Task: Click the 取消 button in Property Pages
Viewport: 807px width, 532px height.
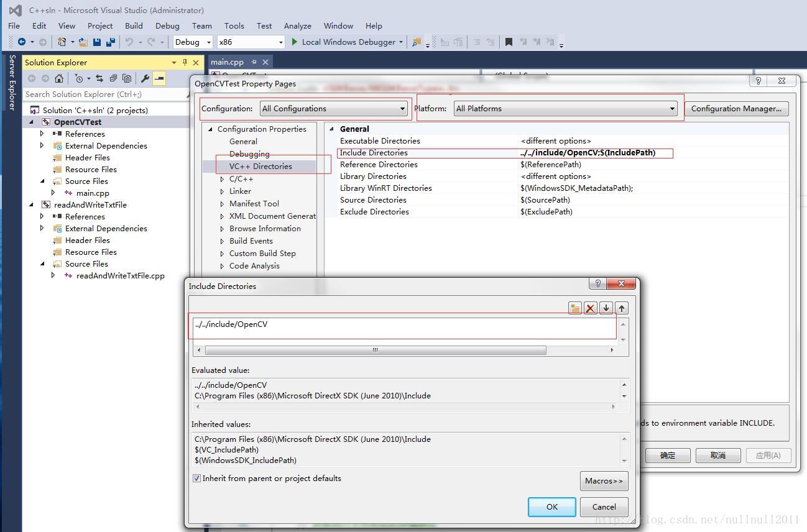Action: (718, 455)
